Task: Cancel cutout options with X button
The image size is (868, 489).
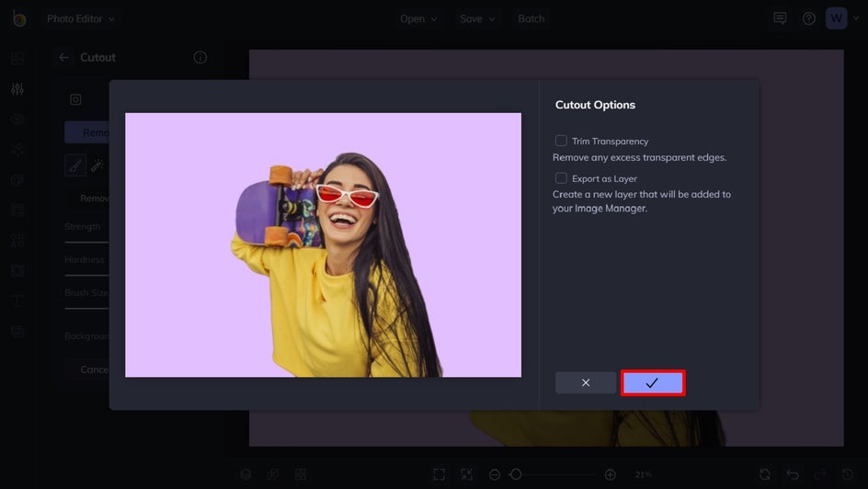Action: click(x=585, y=382)
